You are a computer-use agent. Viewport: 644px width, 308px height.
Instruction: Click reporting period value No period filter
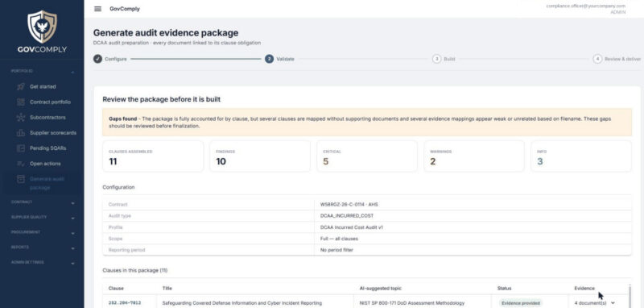pos(336,250)
